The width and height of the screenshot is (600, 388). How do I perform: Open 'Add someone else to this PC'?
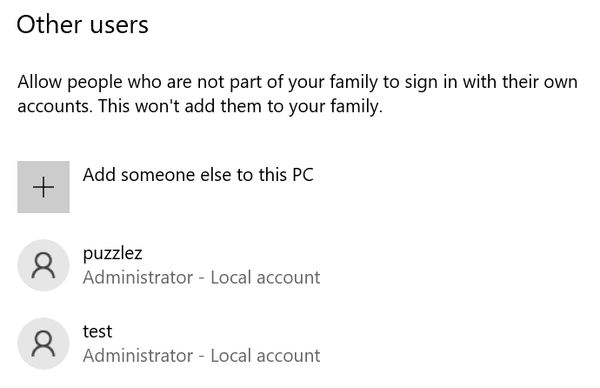198,175
